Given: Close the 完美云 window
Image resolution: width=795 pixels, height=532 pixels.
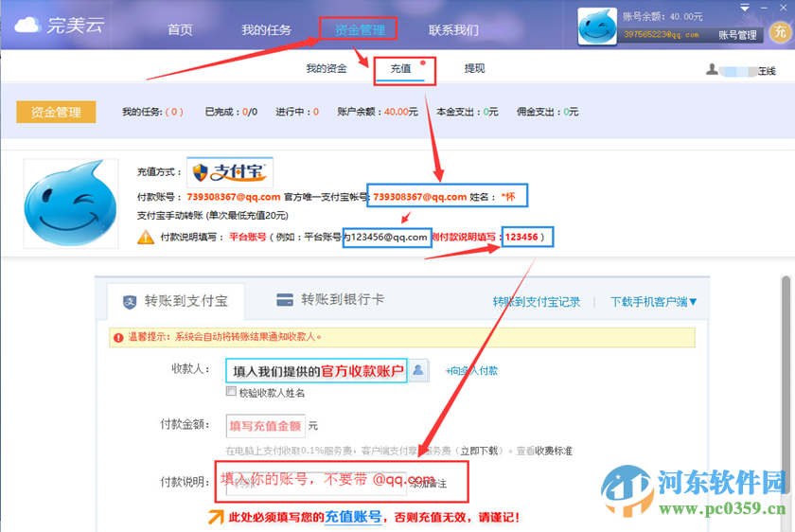Looking at the screenshot, I should click(783, 8).
